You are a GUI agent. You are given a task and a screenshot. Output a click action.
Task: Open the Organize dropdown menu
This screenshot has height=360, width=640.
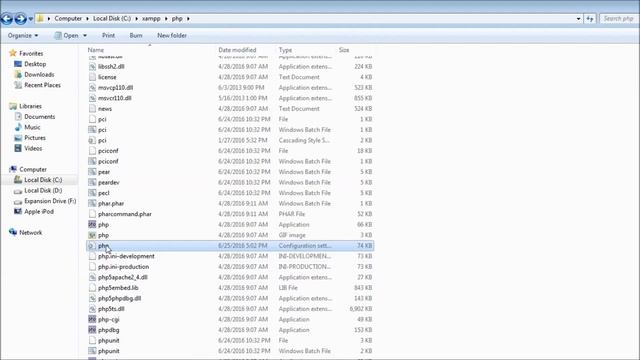23,36
